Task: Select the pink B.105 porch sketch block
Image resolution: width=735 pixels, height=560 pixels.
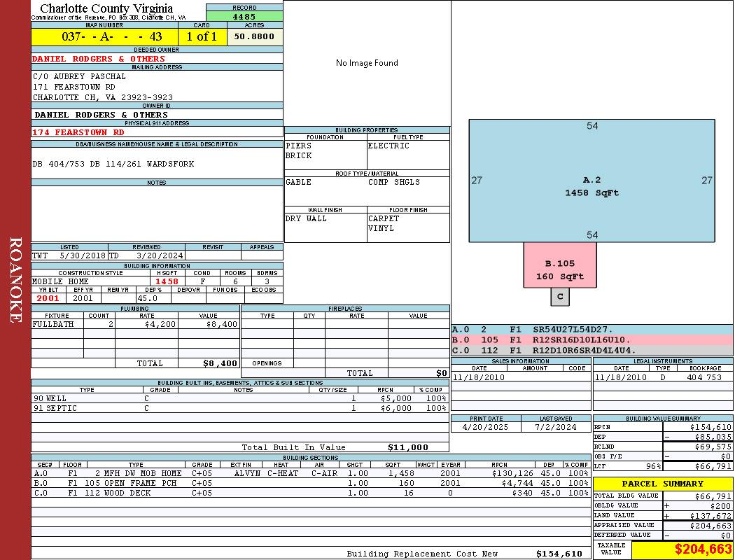Action: coord(559,269)
